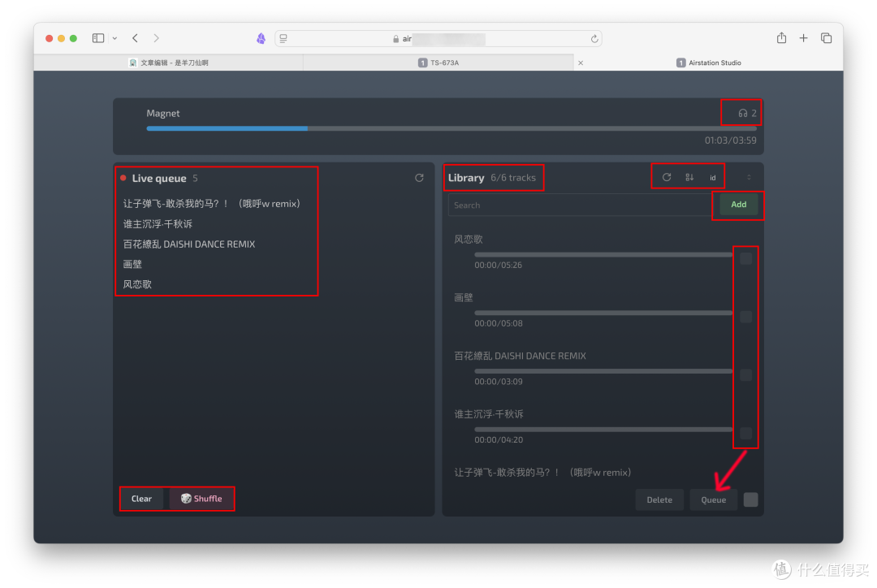Image resolution: width=877 pixels, height=588 pixels.
Task: Click the headphones listener count icon
Action: click(743, 113)
